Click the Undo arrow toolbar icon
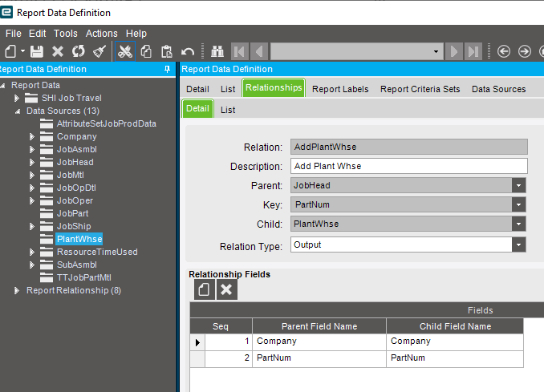Screen dimensions: 544x392 tap(188, 52)
